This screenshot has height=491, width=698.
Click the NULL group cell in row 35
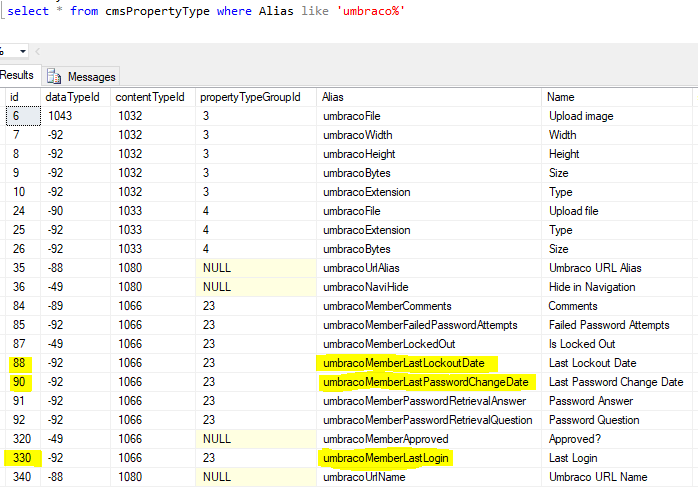tap(256, 268)
